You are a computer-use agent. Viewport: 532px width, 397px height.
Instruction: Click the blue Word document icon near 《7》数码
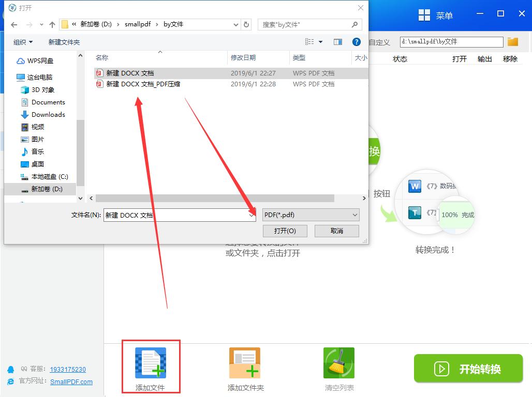coord(414,186)
